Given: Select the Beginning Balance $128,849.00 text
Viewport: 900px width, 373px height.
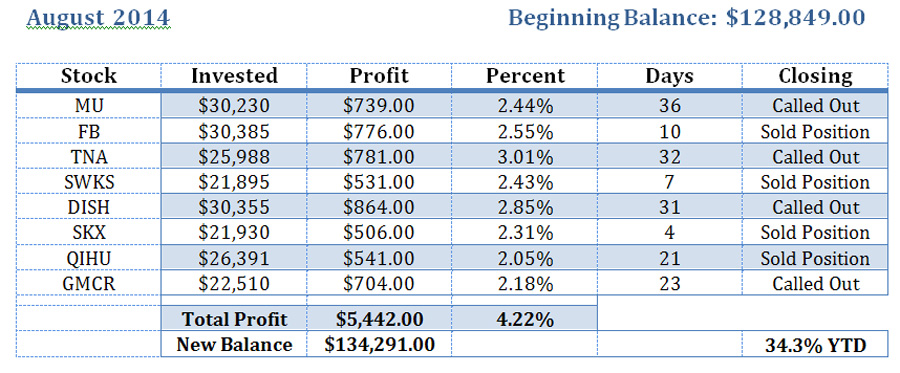Looking at the screenshot, I should click(687, 18).
